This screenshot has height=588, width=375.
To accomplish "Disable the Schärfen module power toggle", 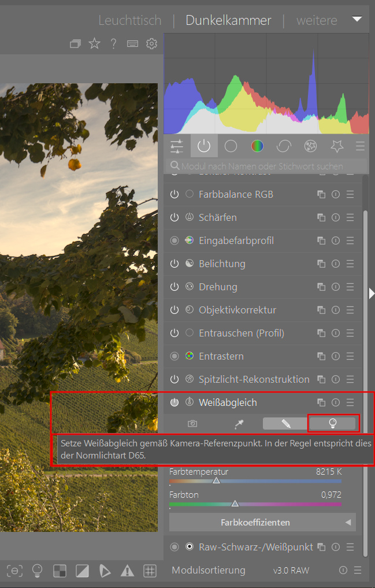I will pos(174,217).
